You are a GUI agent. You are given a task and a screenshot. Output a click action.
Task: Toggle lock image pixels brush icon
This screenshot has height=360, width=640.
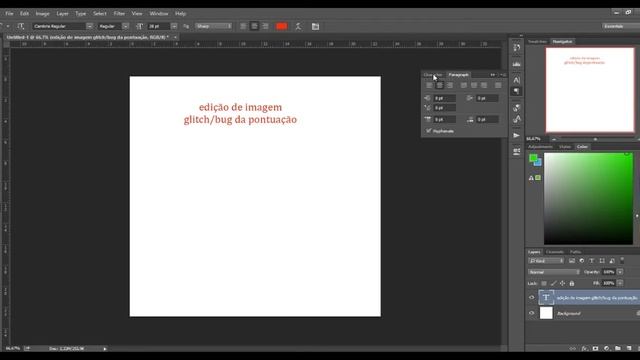(x=553, y=283)
